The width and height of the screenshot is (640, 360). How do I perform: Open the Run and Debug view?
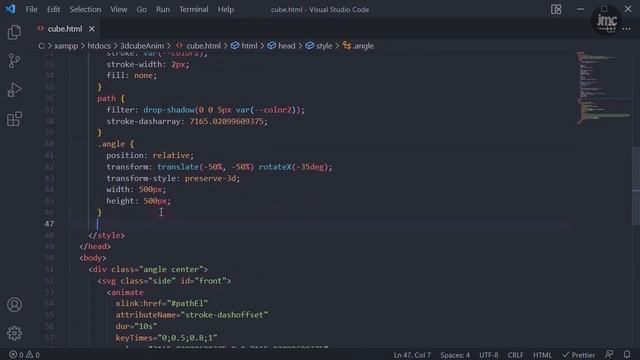click(x=14, y=90)
